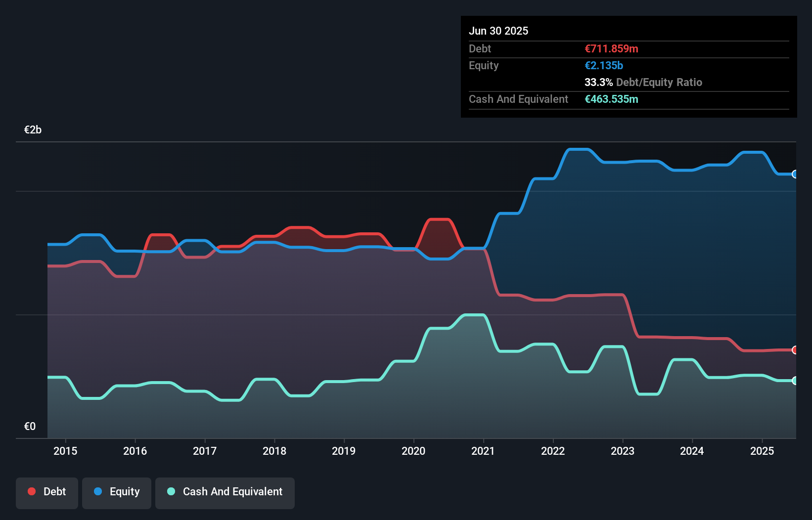Select the blue Equity endpoint marker on chart
Viewport: 812px width, 520px height.
(x=795, y=174)
